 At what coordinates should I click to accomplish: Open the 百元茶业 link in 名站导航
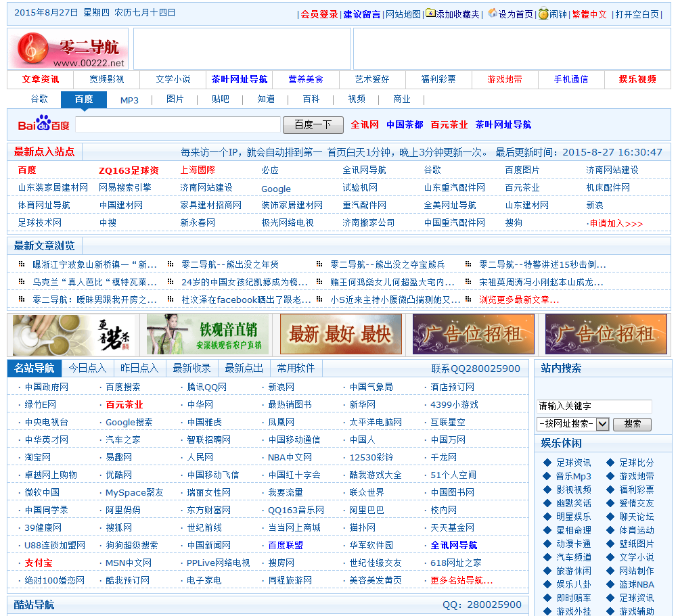(124, 405)
